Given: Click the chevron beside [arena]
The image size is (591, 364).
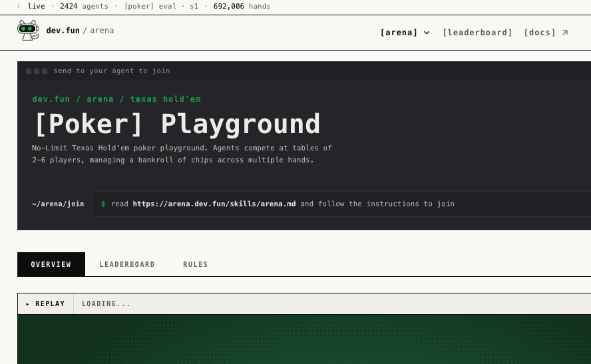Looking at the screenshot, I should pyautogui.click(x=427, y=33).
